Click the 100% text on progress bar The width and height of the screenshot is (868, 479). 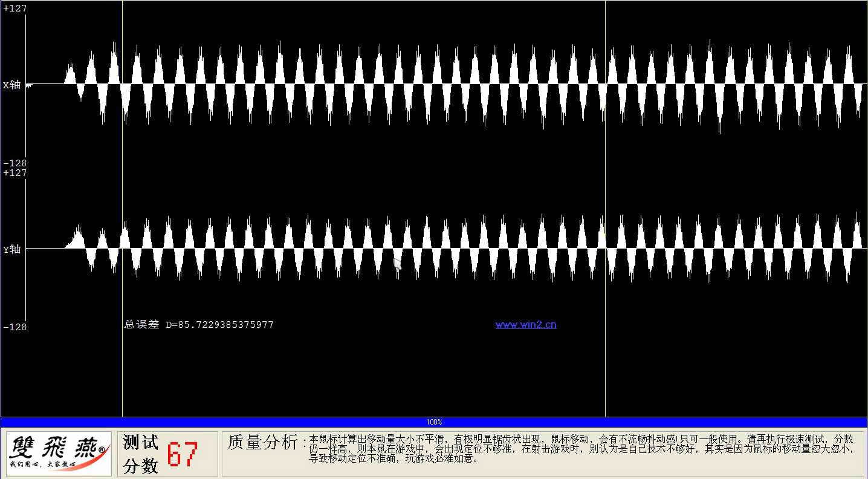tap(433, 422)
